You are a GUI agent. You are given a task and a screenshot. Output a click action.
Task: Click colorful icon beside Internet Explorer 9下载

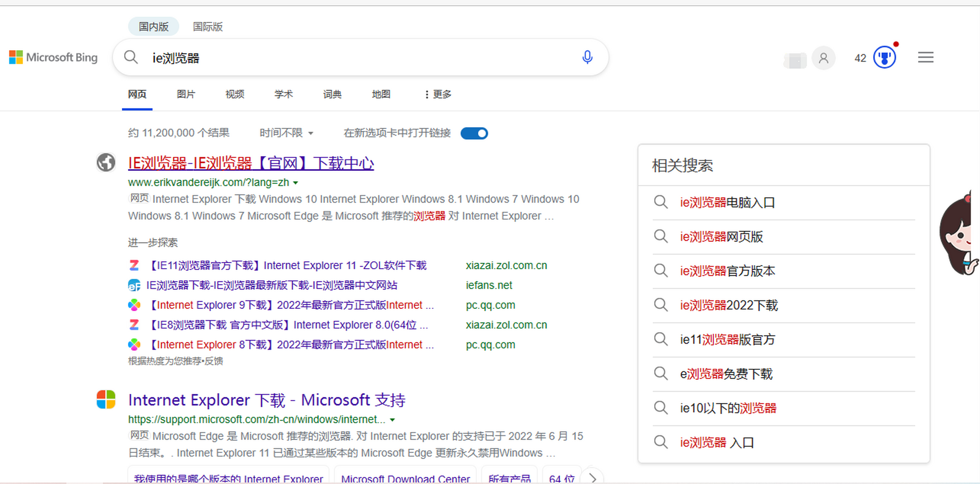(x=134, y=305)
